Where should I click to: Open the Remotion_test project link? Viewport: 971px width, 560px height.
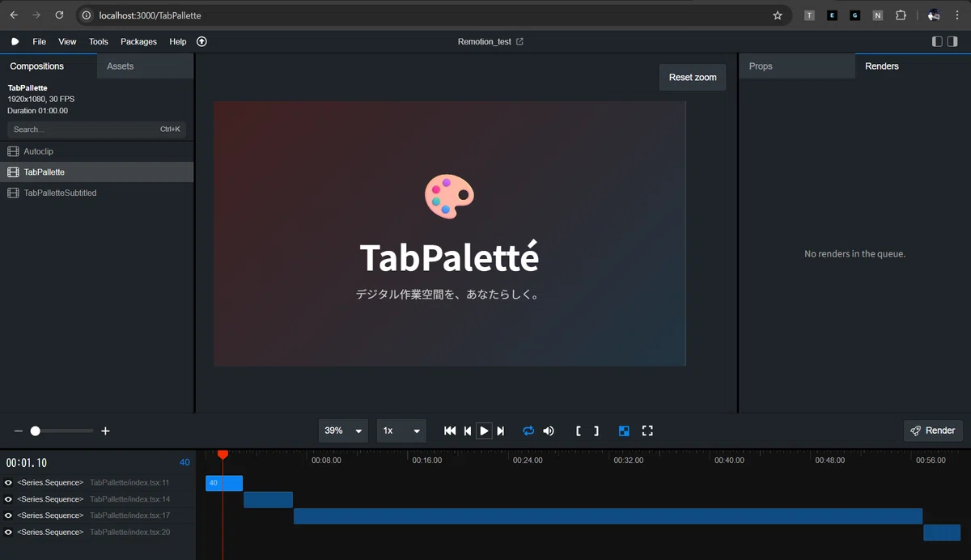490,41
